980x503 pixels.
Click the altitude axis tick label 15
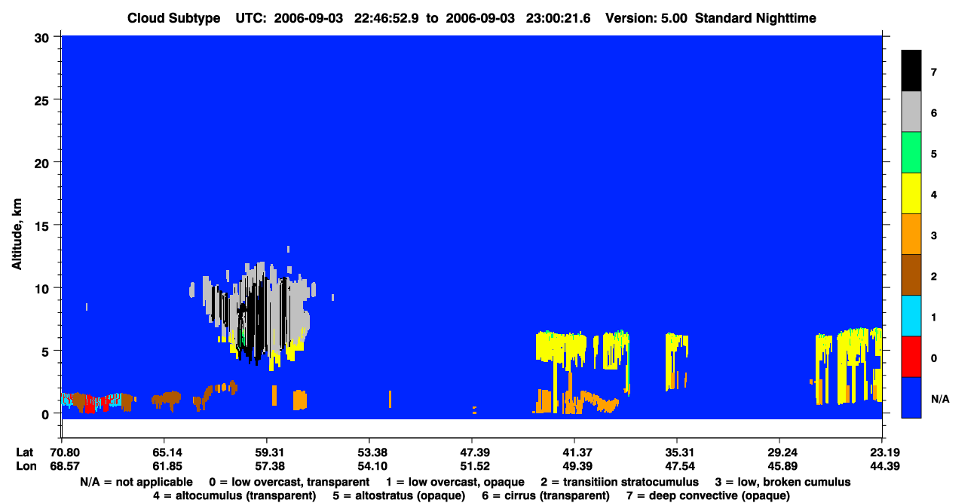[x=44, y=225]
